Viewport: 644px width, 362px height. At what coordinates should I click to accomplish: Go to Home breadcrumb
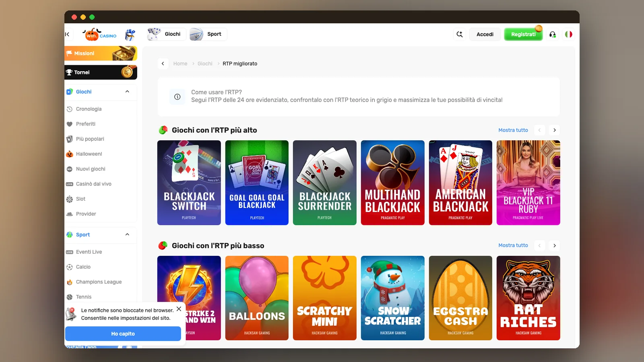click(180, 64)
